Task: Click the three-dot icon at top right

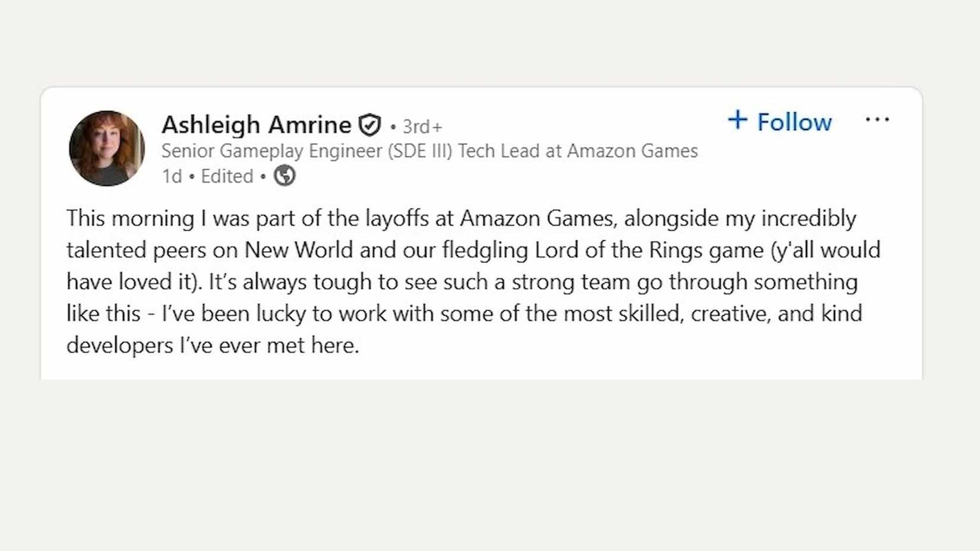Action: [x=878, y=119]
